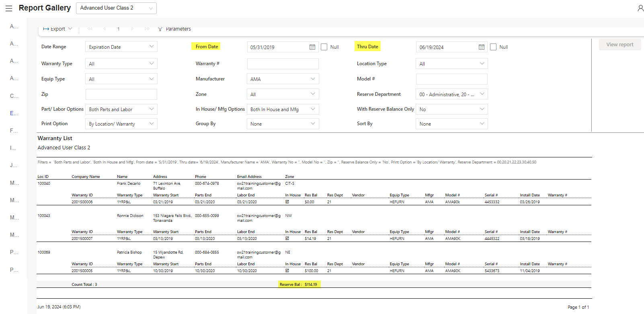
Task: Expand the Location Type dropdown
Action: 452,64
